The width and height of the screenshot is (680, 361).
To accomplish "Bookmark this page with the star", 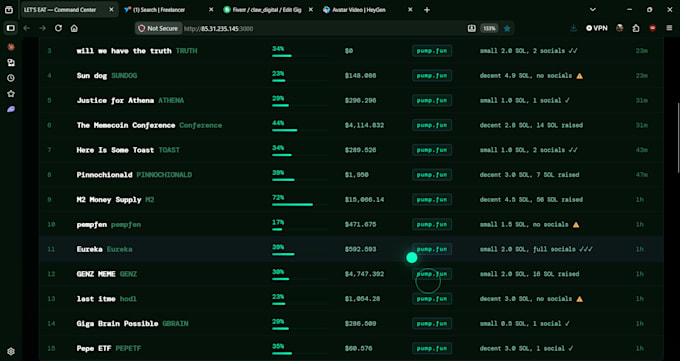I will (507, 28).
